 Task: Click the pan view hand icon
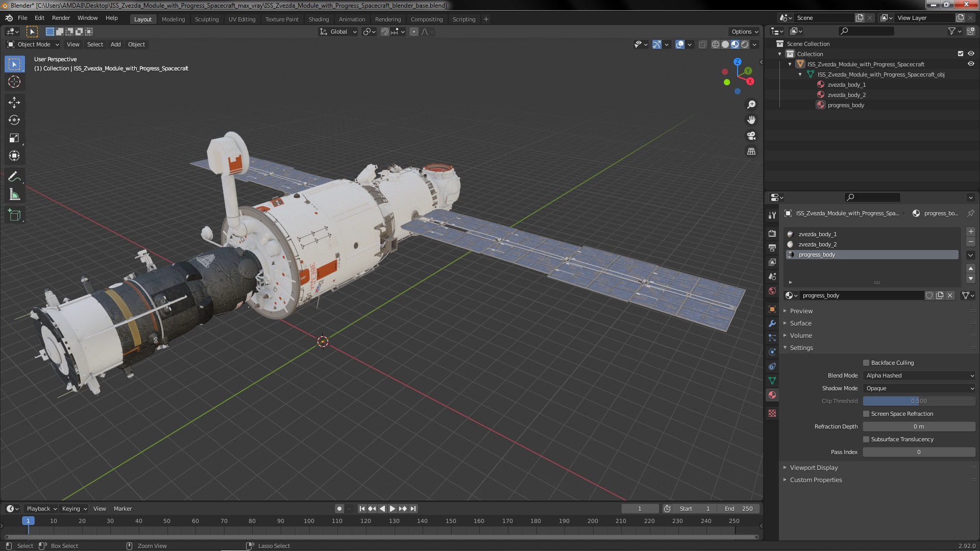point(751,120)
